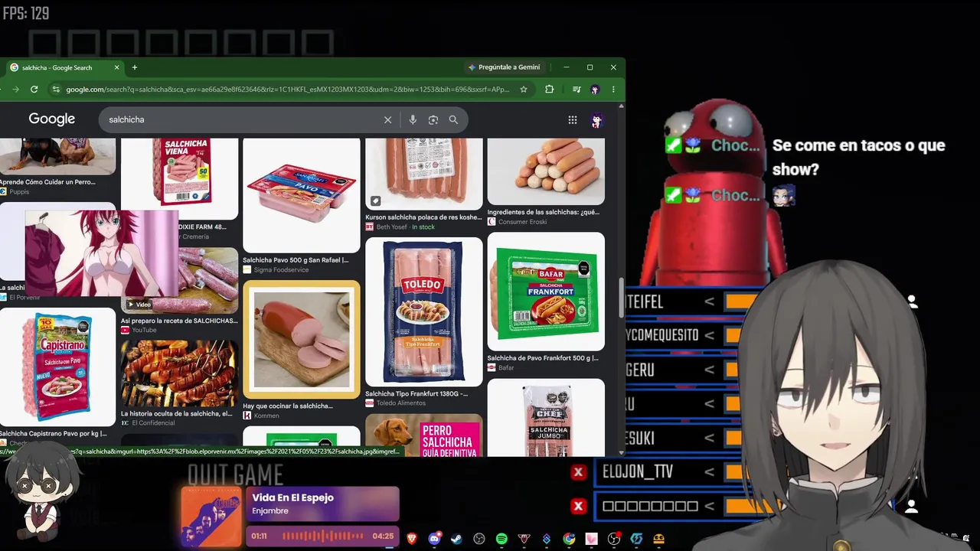Click Se come en tacos chat message
Screen dimensions: 980x551
[x=859, y=158]
